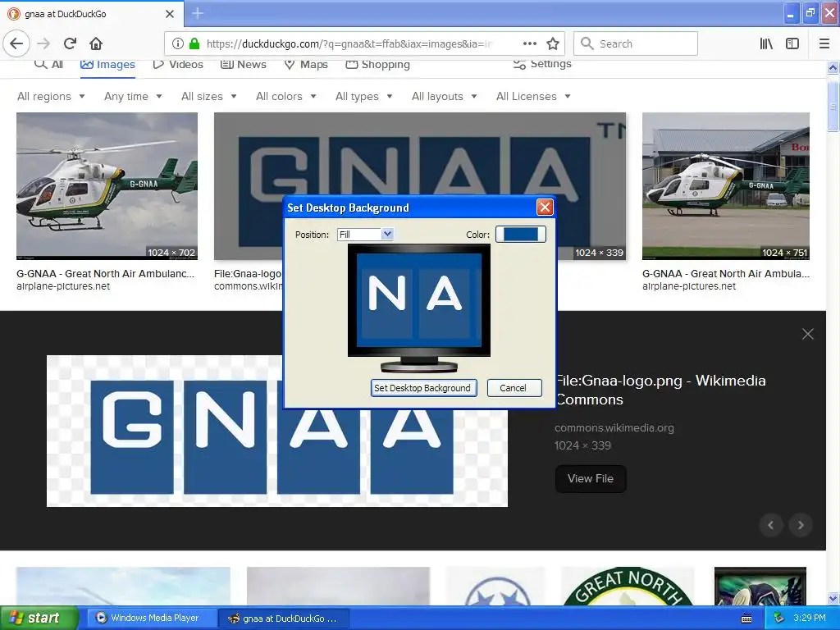
Task: Open the Great North circular logo thumbnail
Action: 628,586
